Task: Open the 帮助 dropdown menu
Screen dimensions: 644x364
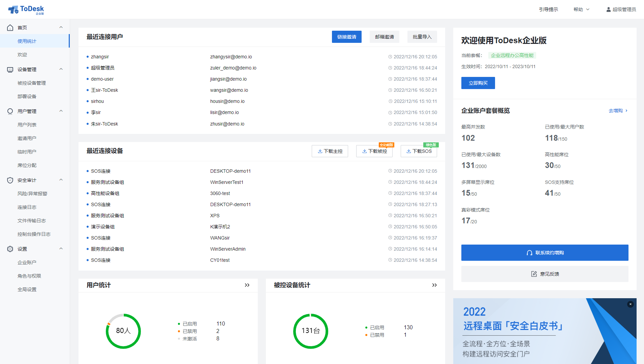Action: (581, 9)
